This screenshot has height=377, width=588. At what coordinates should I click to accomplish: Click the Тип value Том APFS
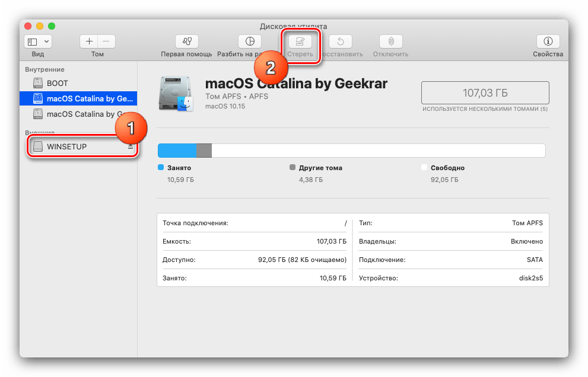coord(527,223)
